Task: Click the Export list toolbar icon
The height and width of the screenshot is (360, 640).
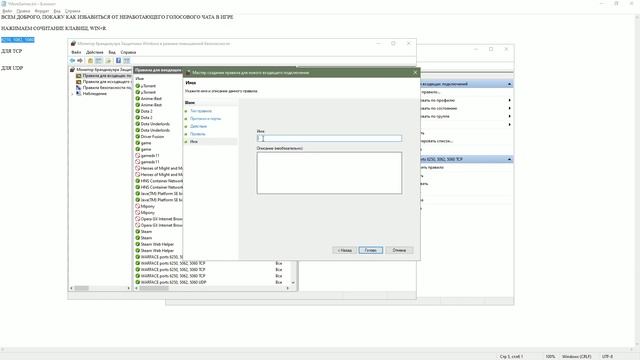Action: coord(109,60)
